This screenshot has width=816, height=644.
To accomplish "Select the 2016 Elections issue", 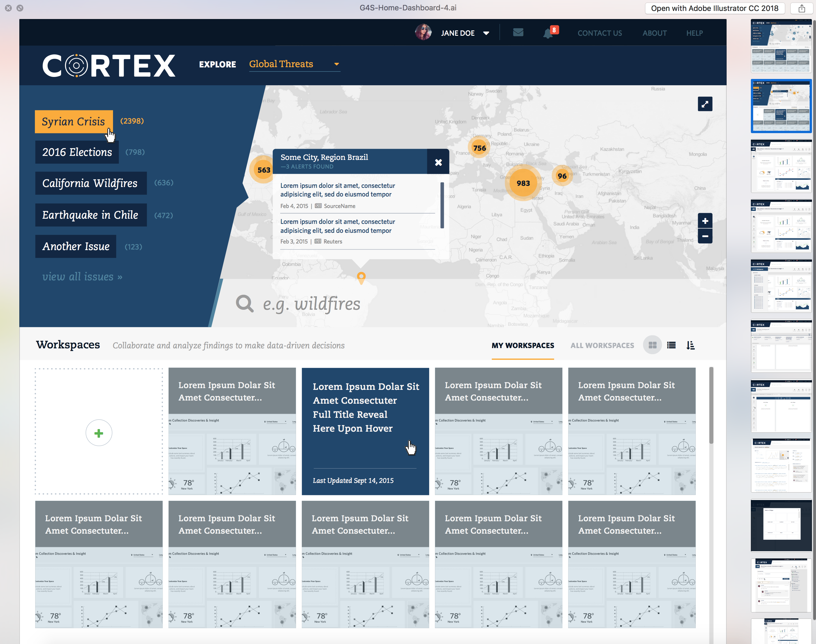I will tap(77, 152).
